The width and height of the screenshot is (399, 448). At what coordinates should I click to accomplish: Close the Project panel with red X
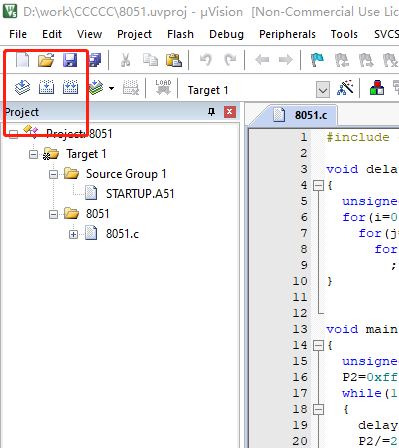tap(229, 112)
